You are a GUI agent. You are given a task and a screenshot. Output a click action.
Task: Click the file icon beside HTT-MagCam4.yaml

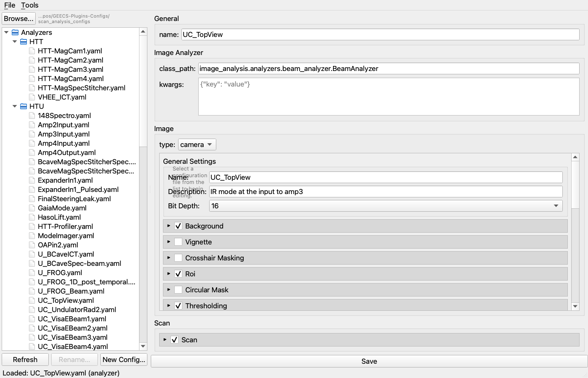coord(32,79)
